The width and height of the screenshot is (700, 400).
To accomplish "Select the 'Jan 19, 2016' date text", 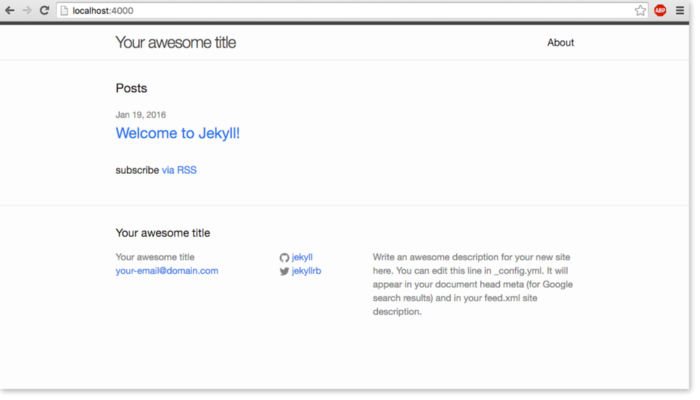I will tap(141, 115).
